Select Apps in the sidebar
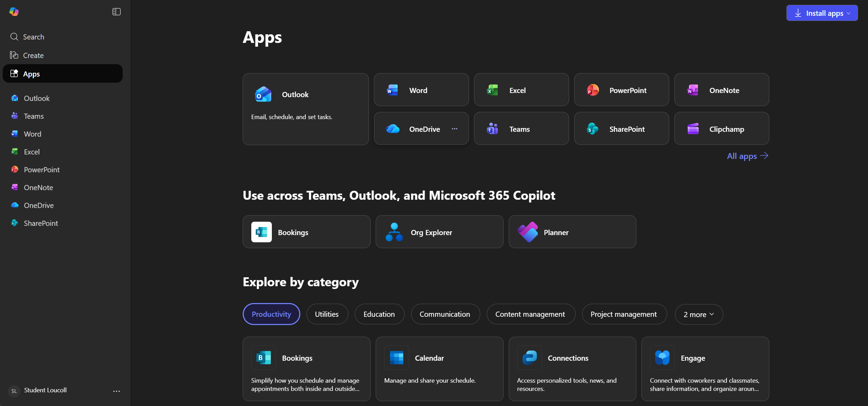The height and width of the screenshot is (406, 868). click(63, 73)
